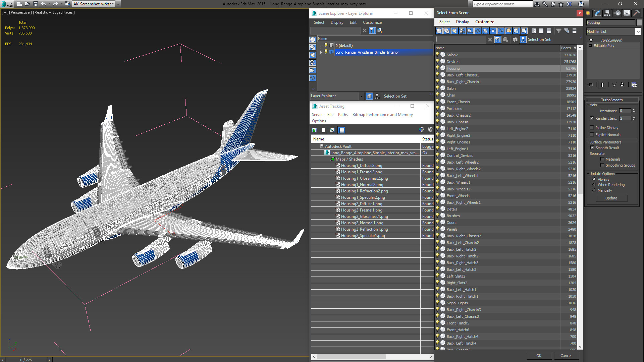
Task: Refresh the Asset Tracking list
Action: coord(314,130)
